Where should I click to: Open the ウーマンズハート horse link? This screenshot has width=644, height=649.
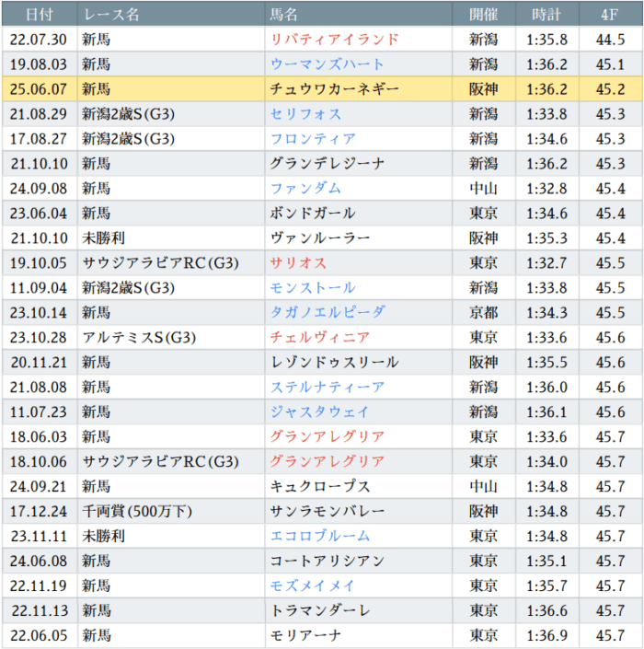[x=327, y=64]
